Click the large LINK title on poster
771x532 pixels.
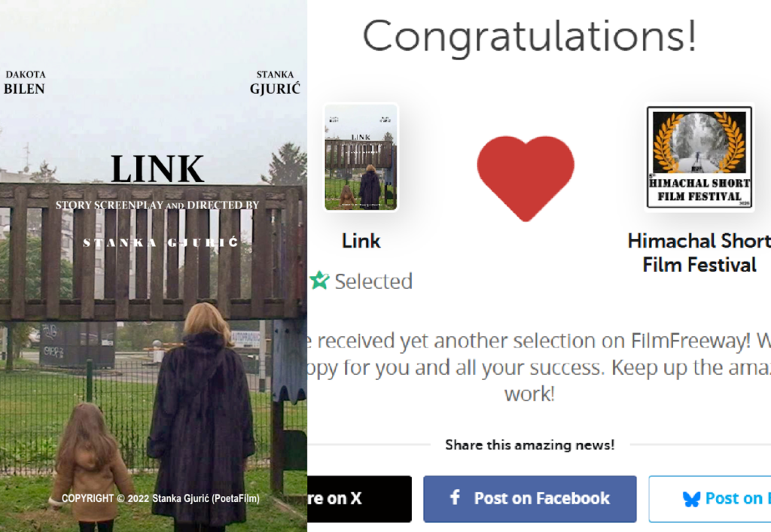click(x=157, y=169)
